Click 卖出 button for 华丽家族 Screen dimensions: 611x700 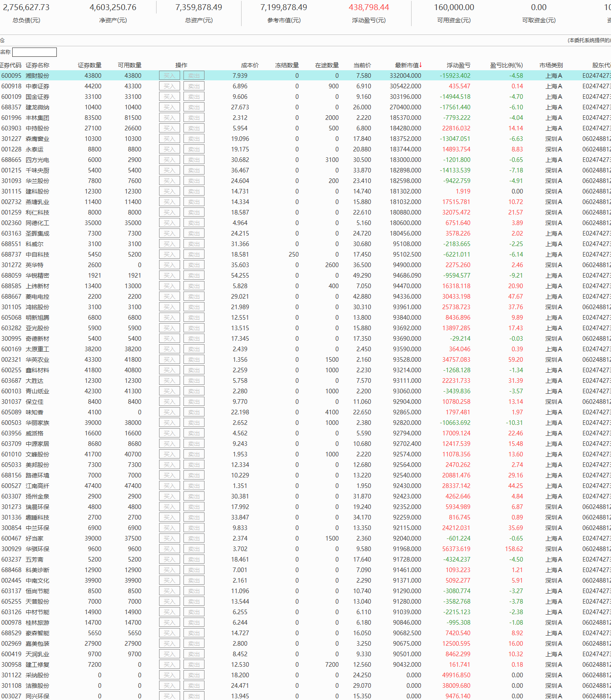(x=194, y=423)
